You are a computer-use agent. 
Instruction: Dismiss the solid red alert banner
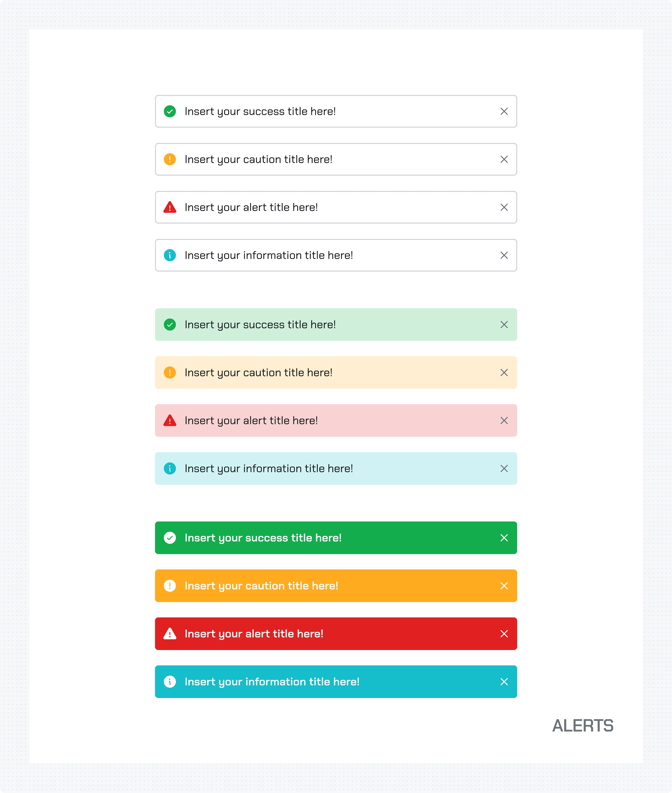tap(504, 634)
